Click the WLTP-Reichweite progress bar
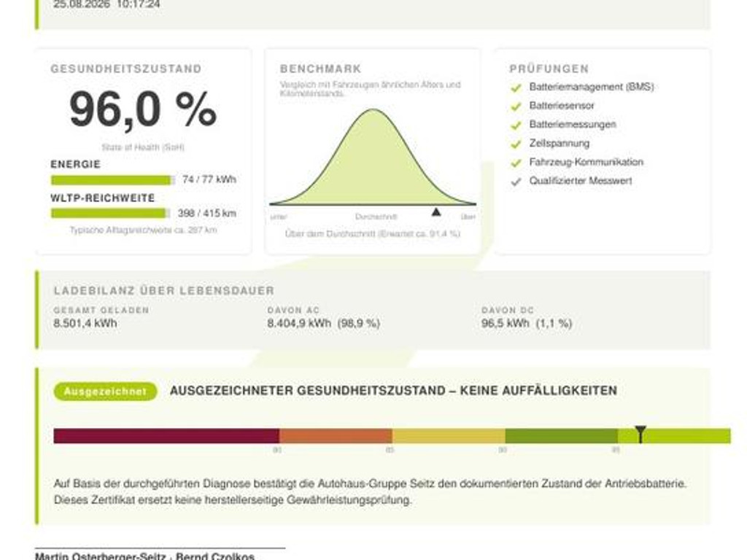This screenshot has width=747, height=560. (110, 214)
